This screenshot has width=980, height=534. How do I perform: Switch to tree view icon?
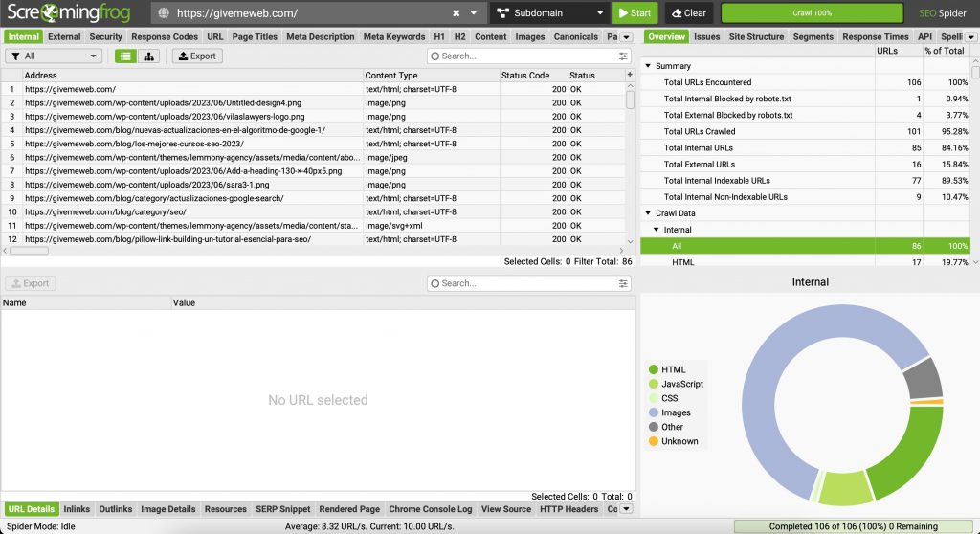(148, 56)
